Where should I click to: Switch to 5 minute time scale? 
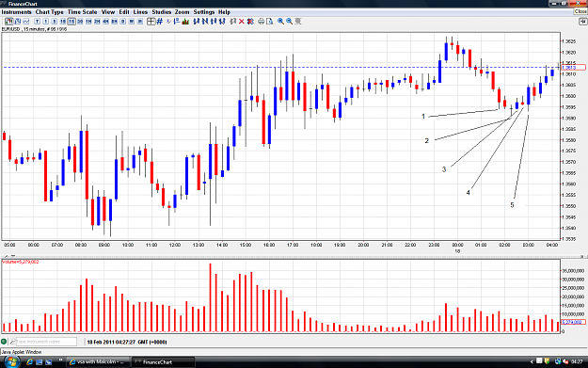pos(55,22)
